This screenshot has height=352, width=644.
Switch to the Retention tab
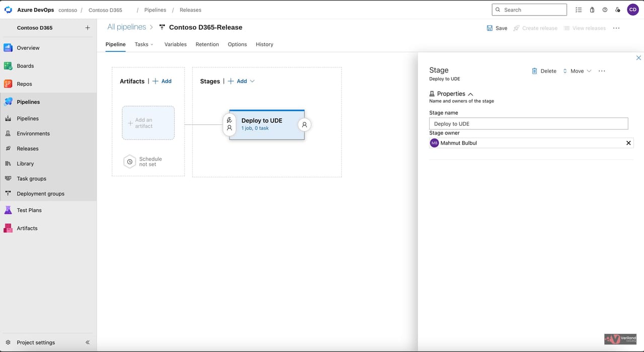coord(207,44)
